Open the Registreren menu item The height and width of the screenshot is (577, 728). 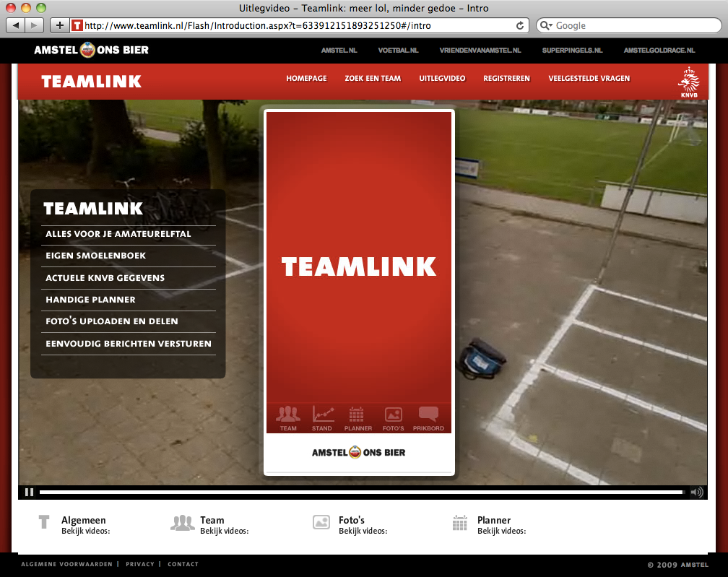pyautogui.click(x=506, y=79)
